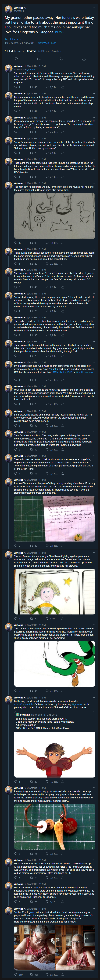This screenshot has height=980, width=100.
Task: Click the reply icon under the main tweet
Action: tap(16, 59)
